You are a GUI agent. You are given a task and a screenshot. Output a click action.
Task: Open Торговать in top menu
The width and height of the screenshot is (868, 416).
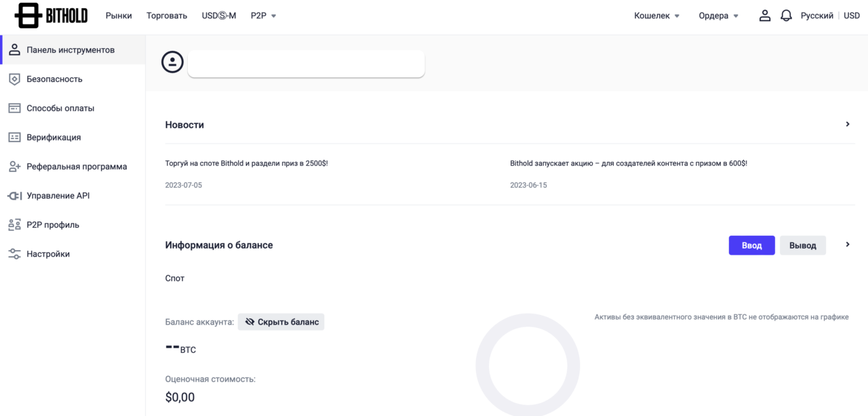[x=167, y=16]
